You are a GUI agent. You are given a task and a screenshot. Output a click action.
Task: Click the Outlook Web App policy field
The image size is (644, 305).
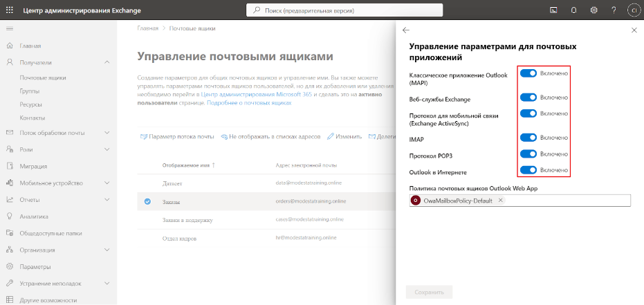(519, 201)
